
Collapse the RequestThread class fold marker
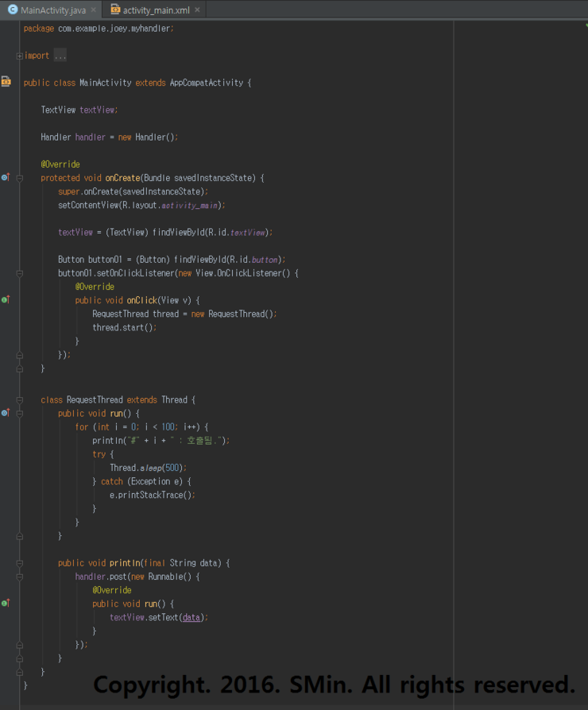pos(20,400)
